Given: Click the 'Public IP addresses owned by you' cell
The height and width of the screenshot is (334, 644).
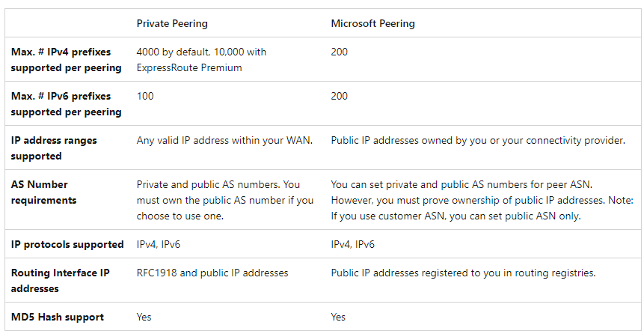Looking at the screenshot, I should point(478,141).
